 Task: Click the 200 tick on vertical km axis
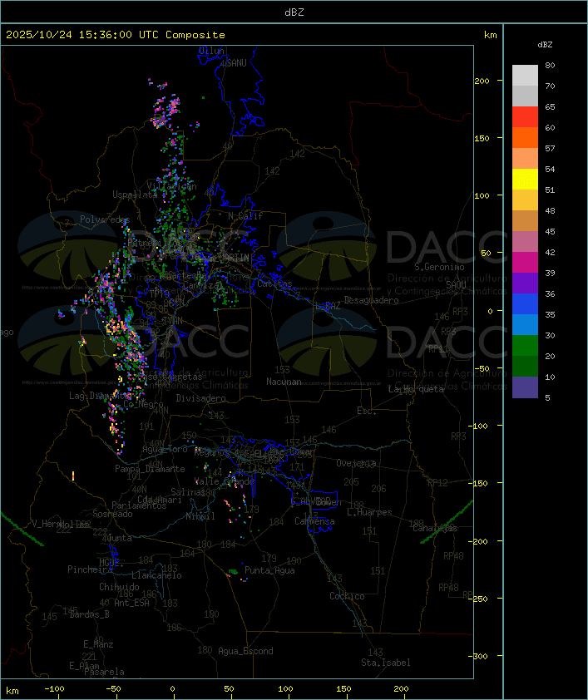click(482, 81)
